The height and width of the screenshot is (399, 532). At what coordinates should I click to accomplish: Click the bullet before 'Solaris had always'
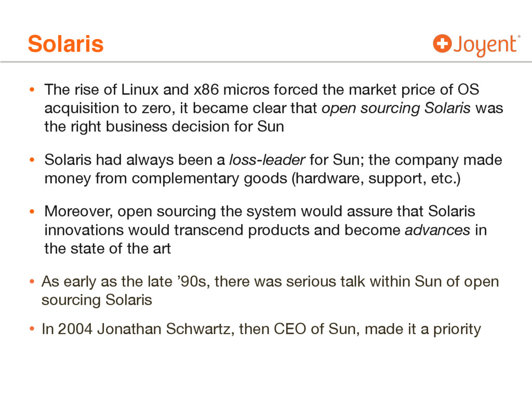32,160
